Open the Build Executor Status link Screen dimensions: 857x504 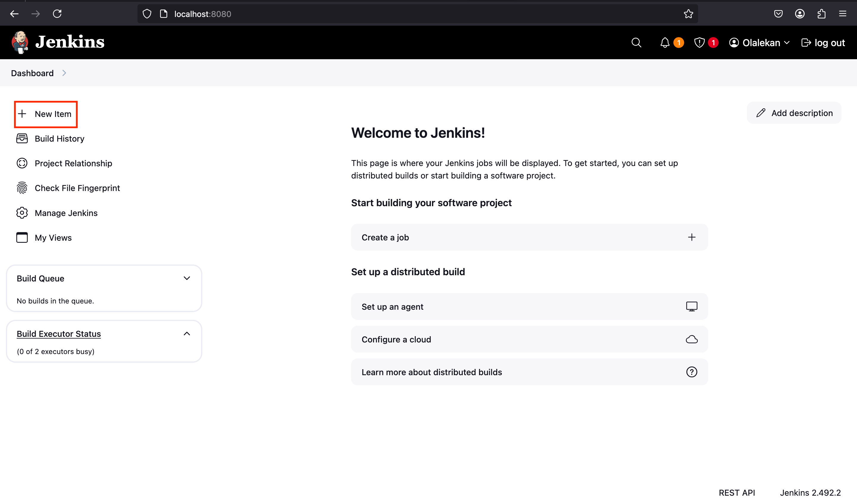point(59,334)
